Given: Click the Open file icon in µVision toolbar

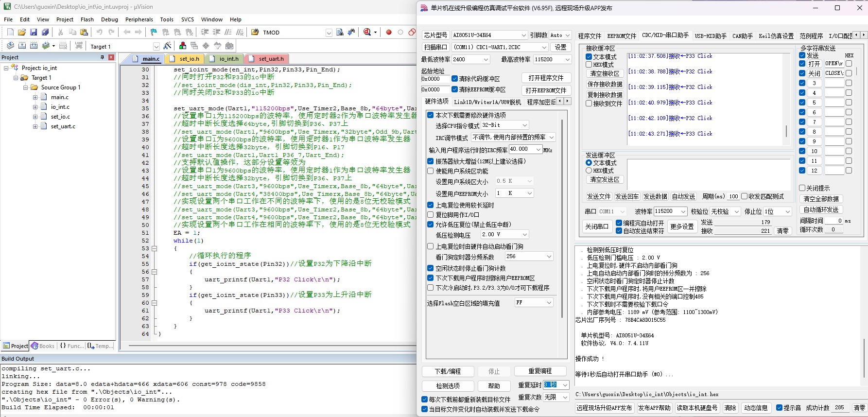Looking at the screenshot, I should click(x=21, y=33).
